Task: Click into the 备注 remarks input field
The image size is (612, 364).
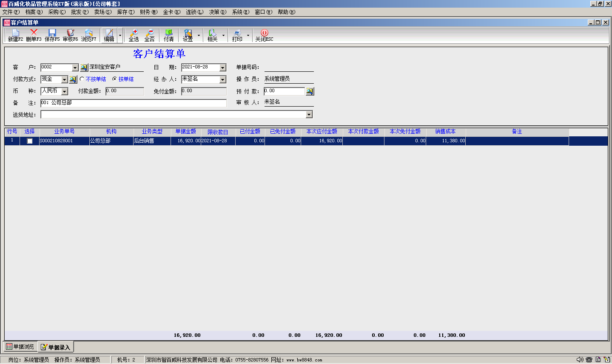Action: coord(133,103)
